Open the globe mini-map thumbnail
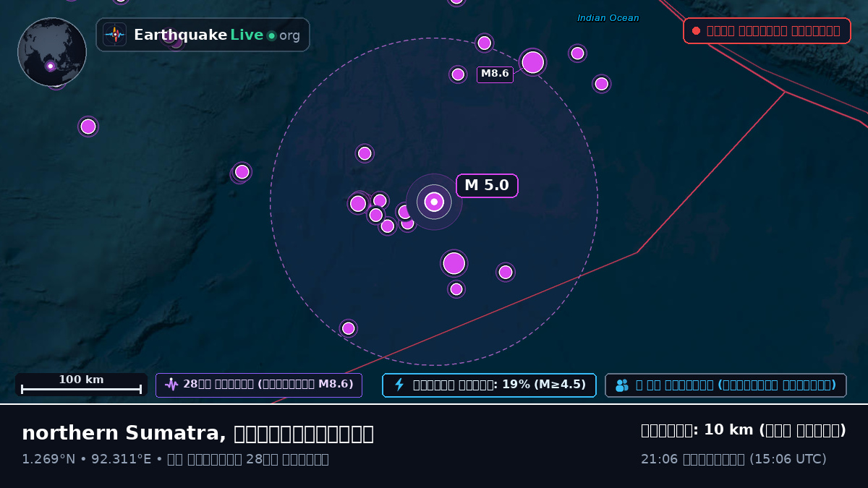Screen dimensions: 868x488 pyautogui.click(x=52, y=52)
